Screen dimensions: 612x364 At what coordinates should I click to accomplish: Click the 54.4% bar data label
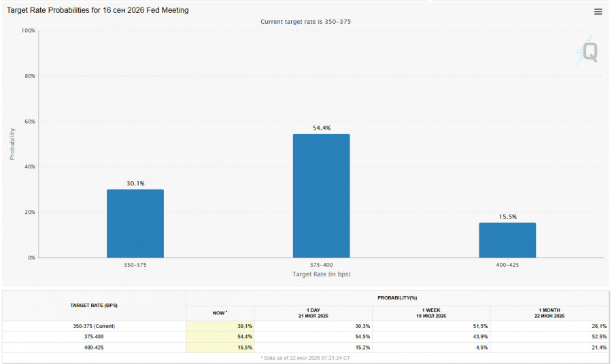point(322,128)
